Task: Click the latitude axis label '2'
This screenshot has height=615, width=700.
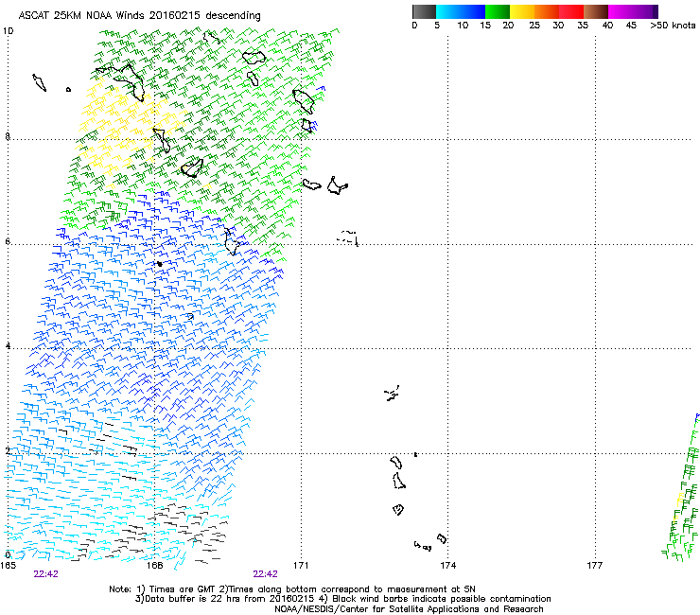Action: click(x=8, y=450)
